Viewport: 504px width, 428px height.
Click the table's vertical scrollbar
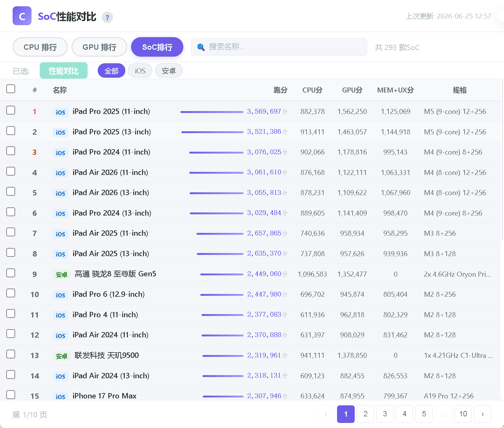click(502, 160)
